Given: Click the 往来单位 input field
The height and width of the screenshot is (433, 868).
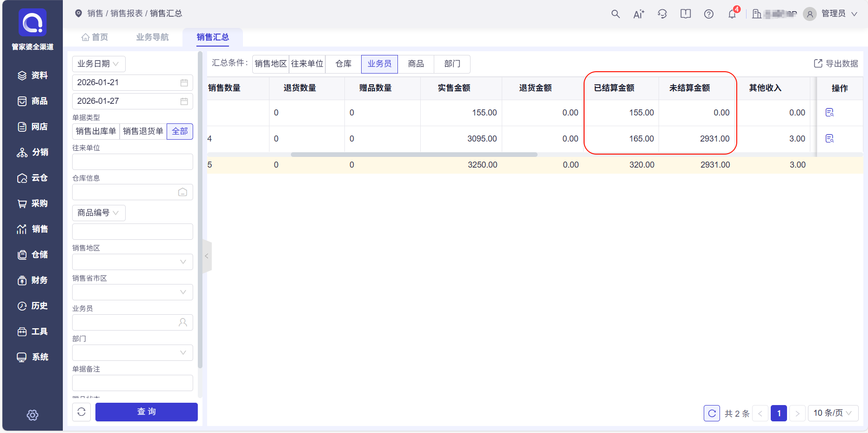Looking at the screenshot, I should click(133, 162).
